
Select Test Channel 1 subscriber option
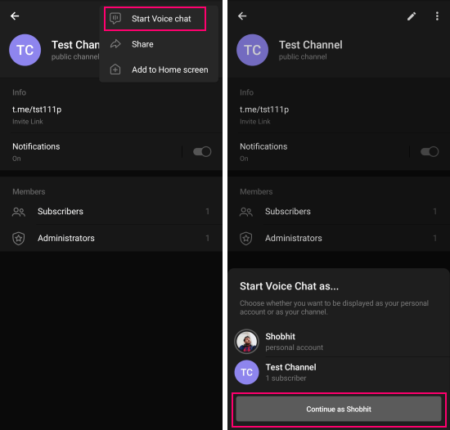tap(339, 372)
